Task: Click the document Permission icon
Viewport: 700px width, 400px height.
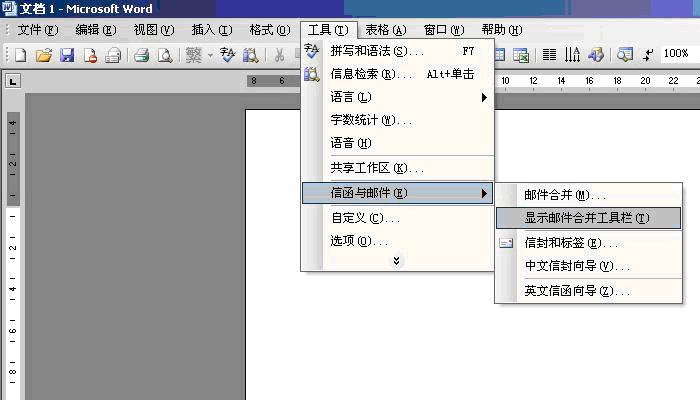Action: point(90,55)
